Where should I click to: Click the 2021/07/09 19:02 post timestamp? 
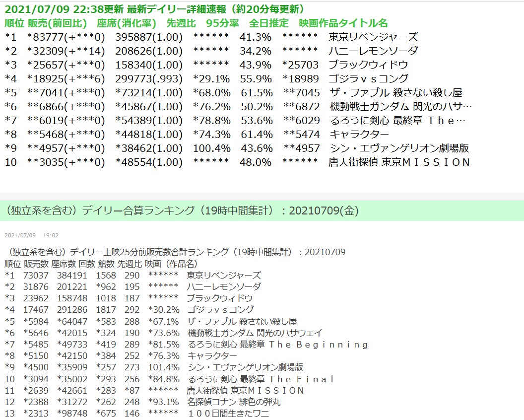point(31,235)
